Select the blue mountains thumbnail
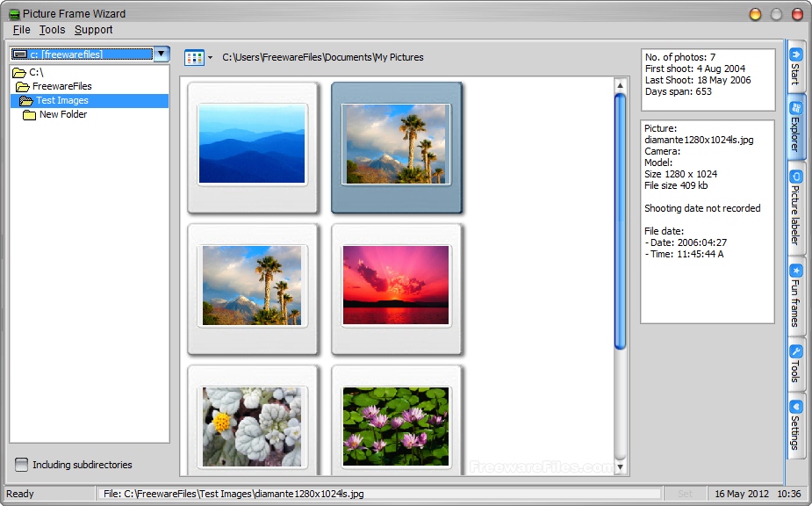This screenshot has width=812, height=506. (252, 148)
